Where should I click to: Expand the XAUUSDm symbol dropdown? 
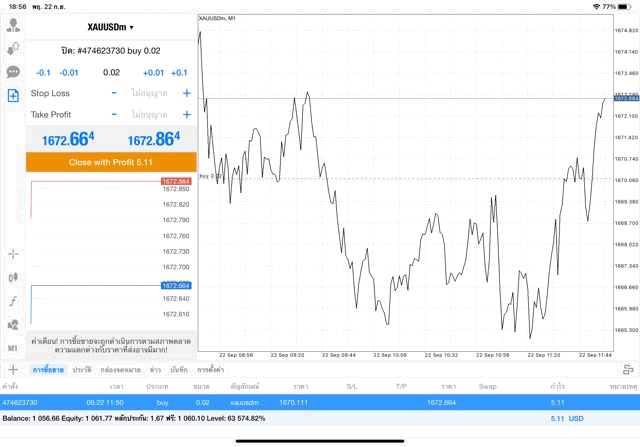point(110,27)
